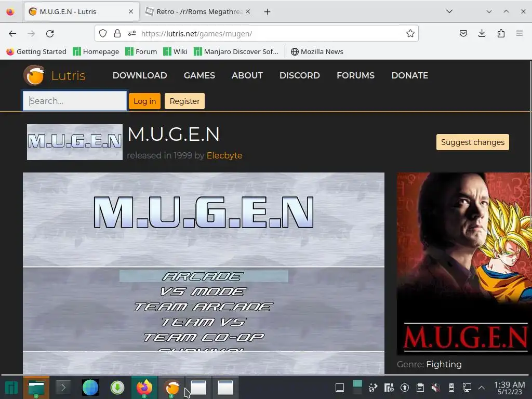532x399 pixels.
Task: Open the Firefox downloads panel
Action: [x=482, y=33]
